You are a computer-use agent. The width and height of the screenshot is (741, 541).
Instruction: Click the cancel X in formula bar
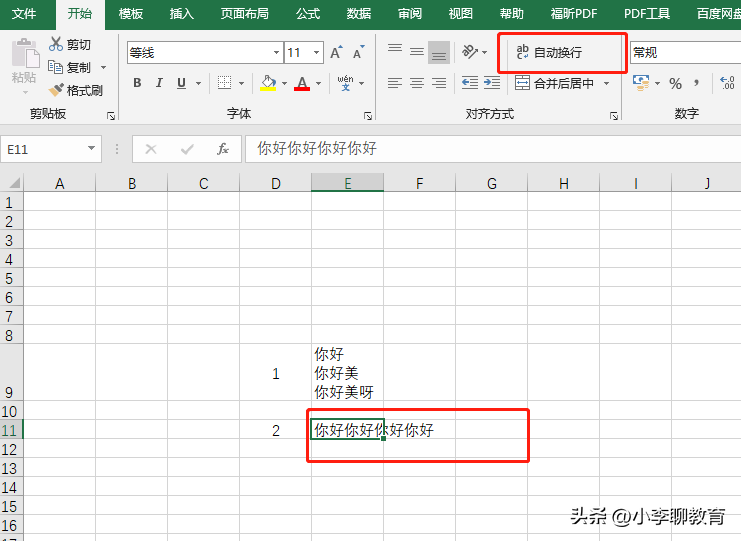point(151,149)
